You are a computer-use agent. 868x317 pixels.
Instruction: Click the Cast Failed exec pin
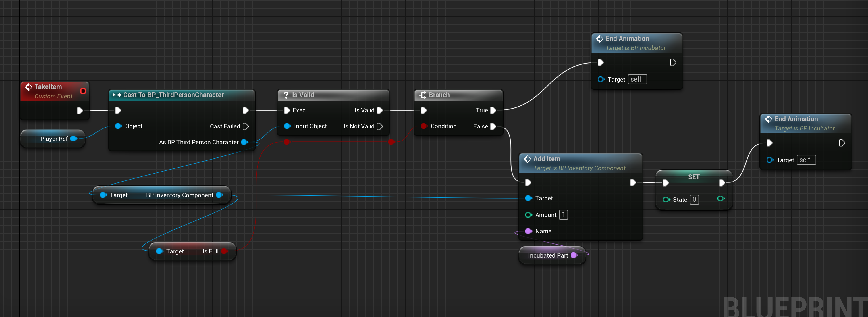tap(246, 126)
